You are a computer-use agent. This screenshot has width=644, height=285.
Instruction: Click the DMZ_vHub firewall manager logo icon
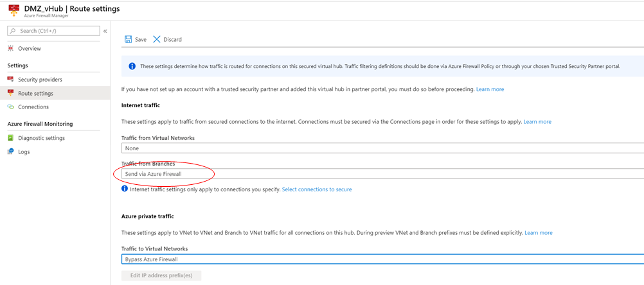pyautogui.click(x=14, y=10)
